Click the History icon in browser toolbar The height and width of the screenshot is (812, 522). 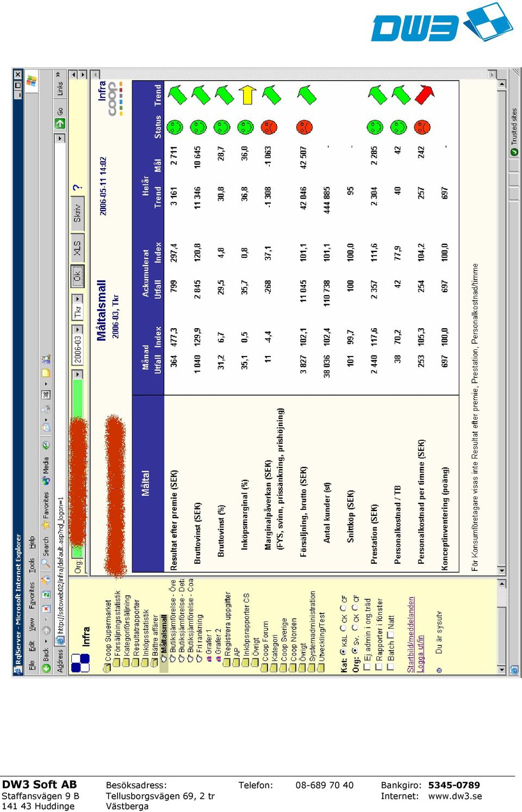[46, 445]
